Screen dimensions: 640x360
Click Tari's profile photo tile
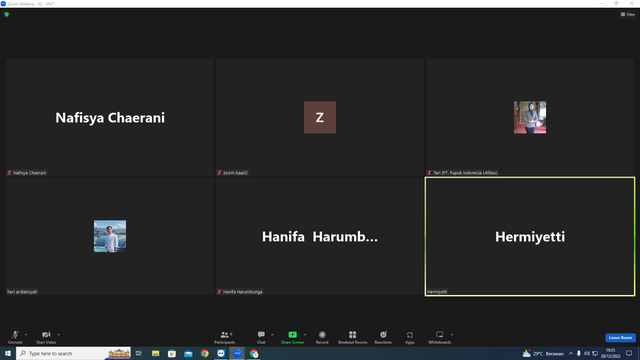(530, 118)
